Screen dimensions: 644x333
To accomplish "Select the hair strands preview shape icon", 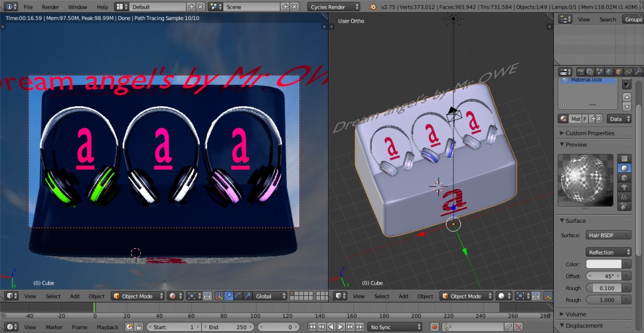I will coord(625,197).
